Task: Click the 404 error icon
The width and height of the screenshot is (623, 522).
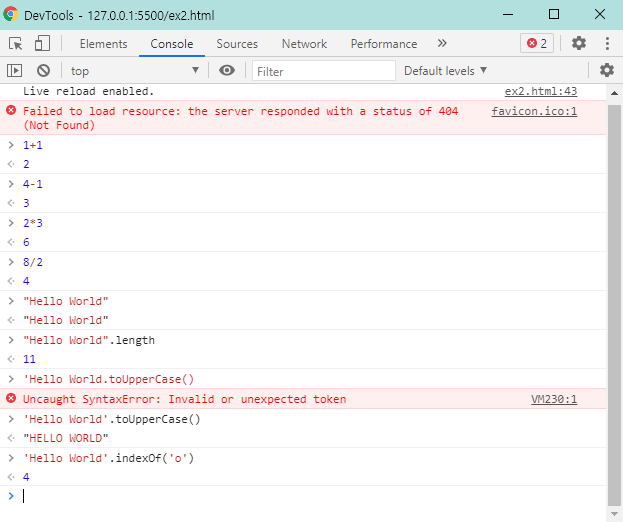Action: [x=11, y=110]
